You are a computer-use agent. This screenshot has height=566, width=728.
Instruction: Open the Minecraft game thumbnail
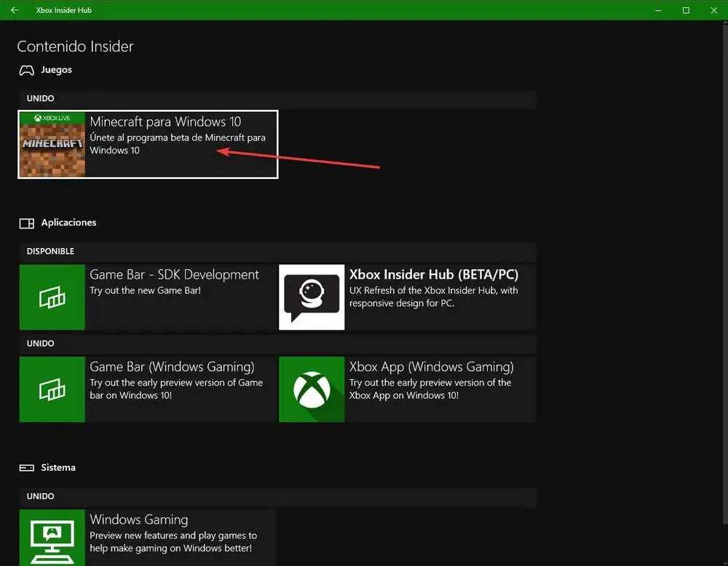pos(52,144)
